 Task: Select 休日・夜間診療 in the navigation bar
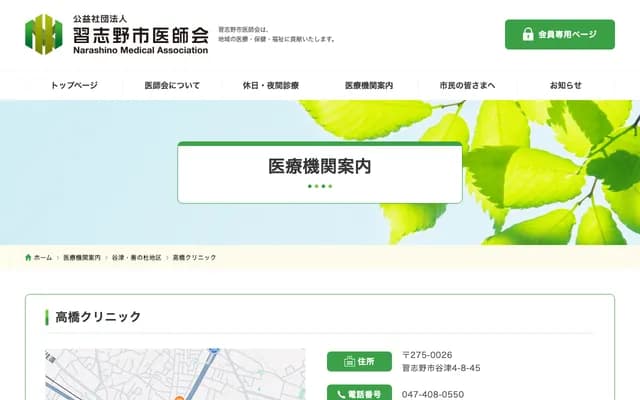[x=270, y=86]
